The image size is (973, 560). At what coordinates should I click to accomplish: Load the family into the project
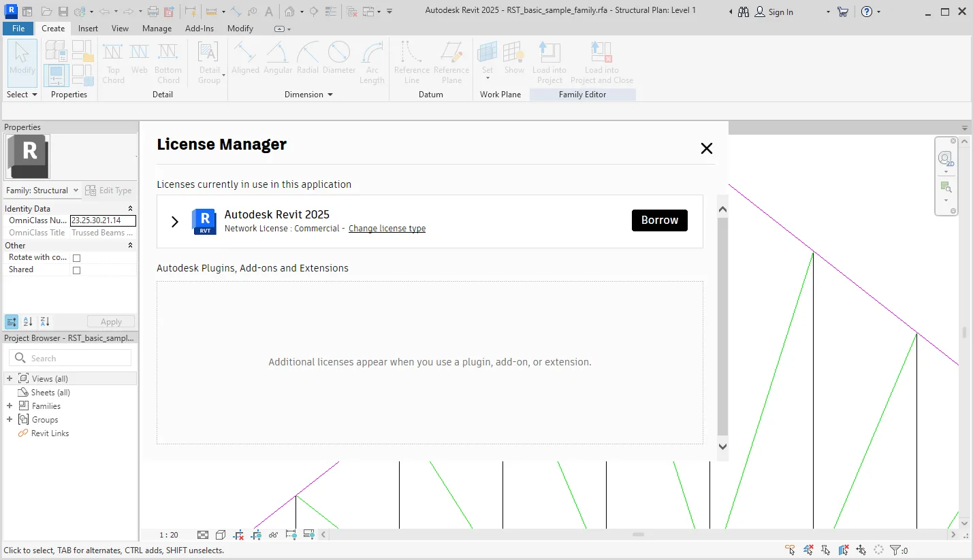point(549,62)
